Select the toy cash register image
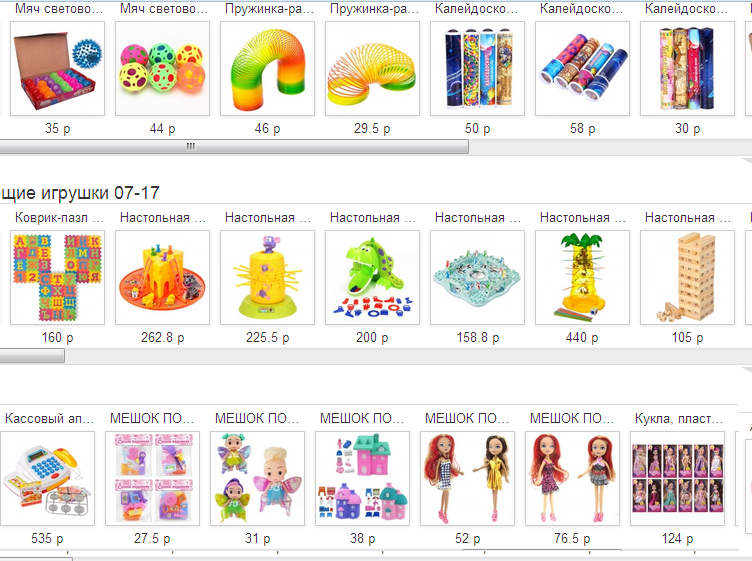Viewport: 752px width, 561px height. click(47, 479)
